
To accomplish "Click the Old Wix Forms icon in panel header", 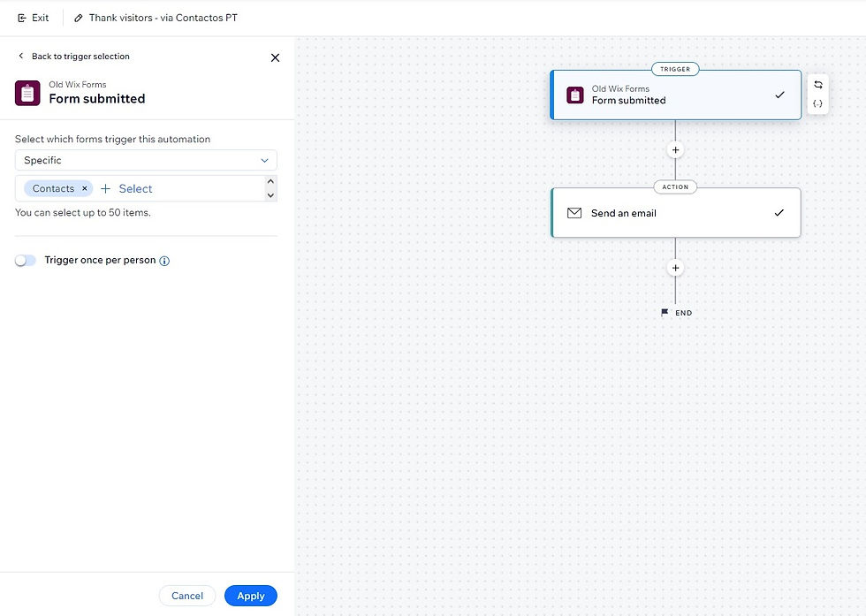I will 27,93.
